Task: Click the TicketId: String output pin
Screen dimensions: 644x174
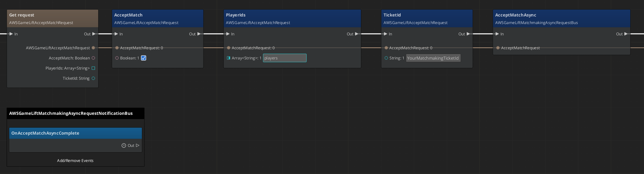Action: click(x=93, y=78)
